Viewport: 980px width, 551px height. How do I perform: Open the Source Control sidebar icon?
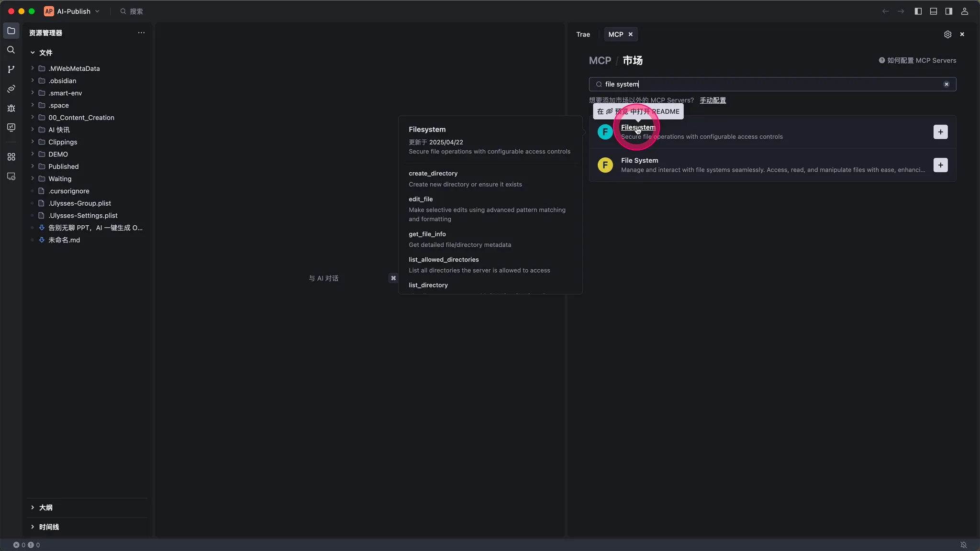pyautogui.click(x=11, y=69)
